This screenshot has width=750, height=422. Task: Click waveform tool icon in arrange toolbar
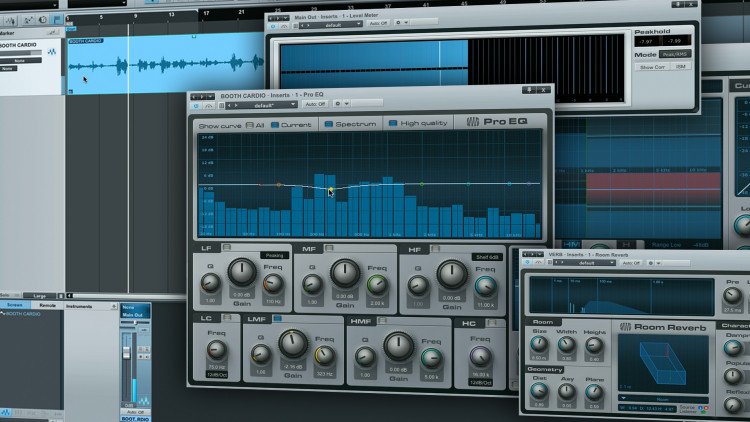click(x=10, y=20)
